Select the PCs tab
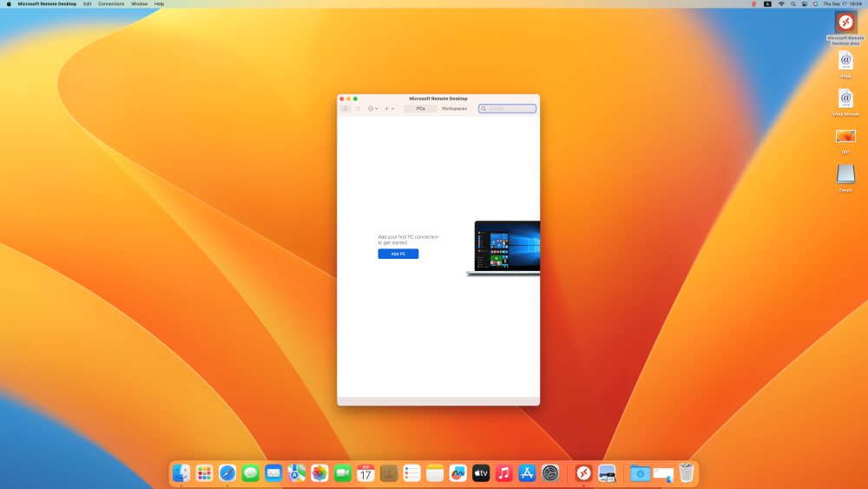Viewport: 868px width, 489px height. 420,109
